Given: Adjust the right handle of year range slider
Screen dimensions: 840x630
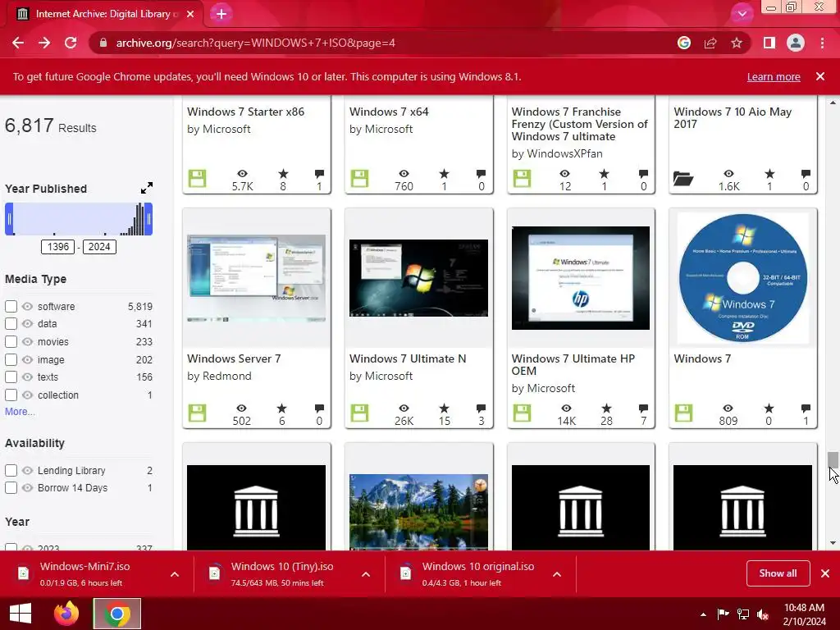Looking at the screenshot, I should click(x=148, y=219).
